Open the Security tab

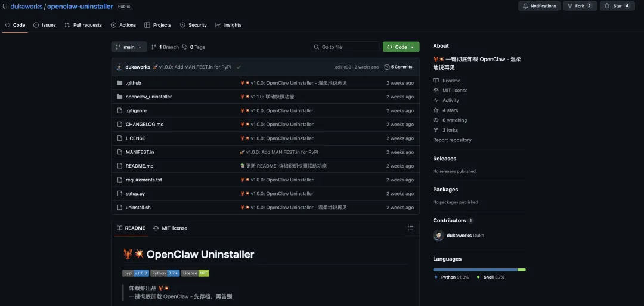[193, 25]
